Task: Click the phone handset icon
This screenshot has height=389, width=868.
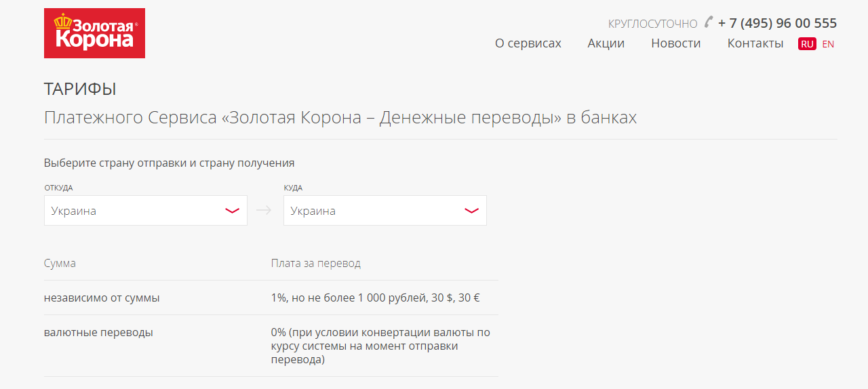Action: coord(708,22)
